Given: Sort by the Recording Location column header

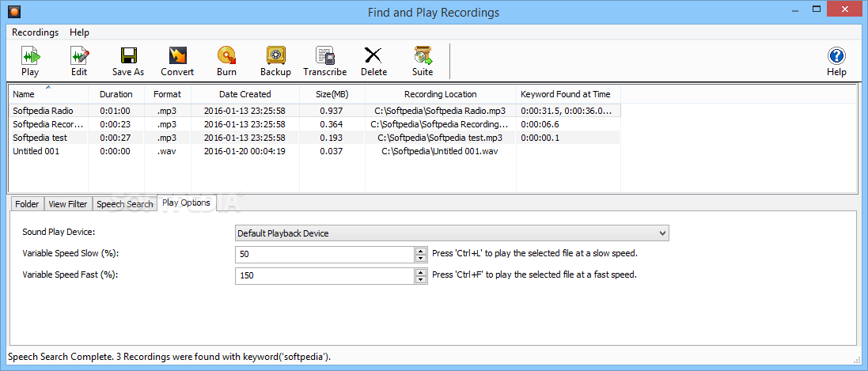Looking at the screenshot, I should coord(441,94).
